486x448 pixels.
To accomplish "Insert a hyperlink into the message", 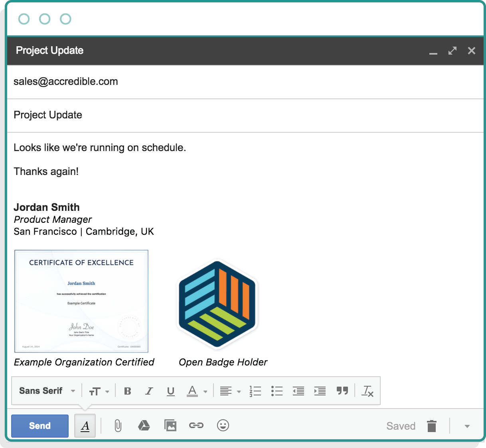I will point(196,426).
